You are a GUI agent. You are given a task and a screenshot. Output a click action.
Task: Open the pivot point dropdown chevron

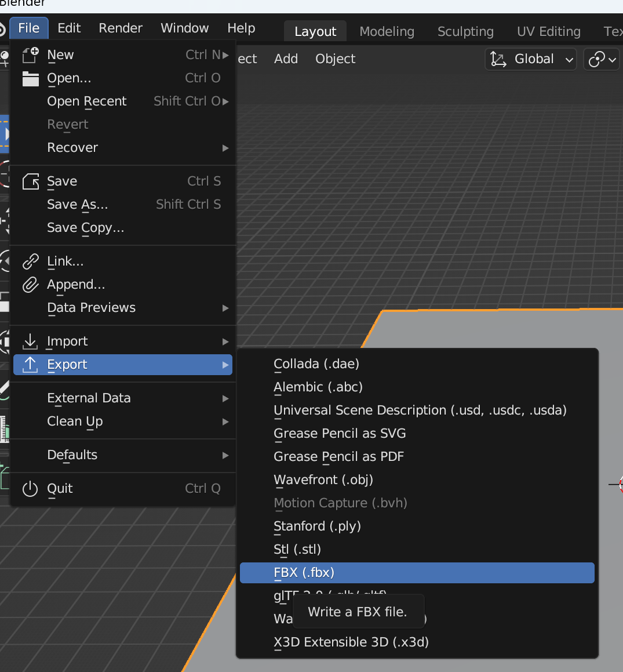coord(613,60)
